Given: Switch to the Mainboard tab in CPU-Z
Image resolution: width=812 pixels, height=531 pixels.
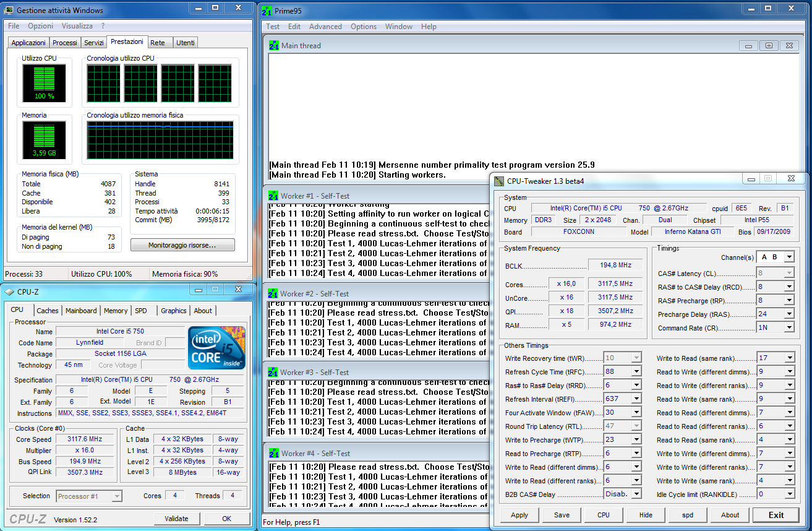Looking at the screenshot, I should tap(81, 311).
